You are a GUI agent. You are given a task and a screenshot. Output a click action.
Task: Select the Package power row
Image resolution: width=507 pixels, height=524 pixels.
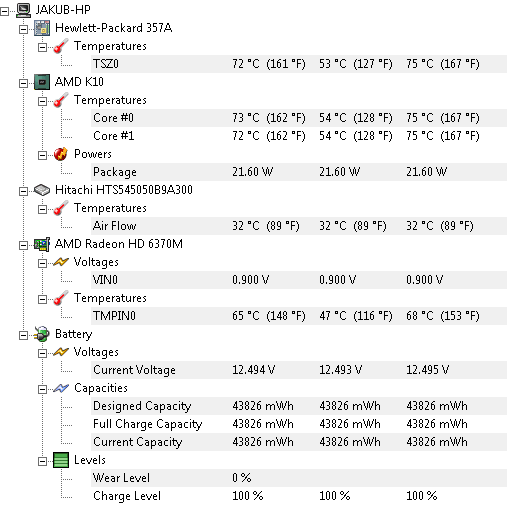click(x=299, y=172)
